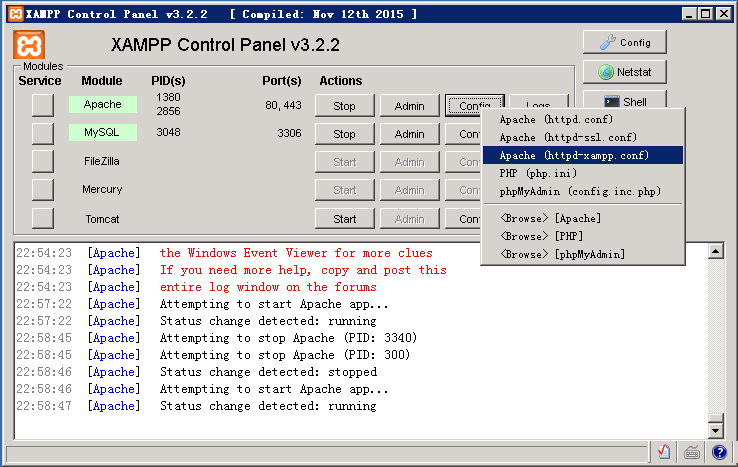Choose <Browse> [PHP] menu item
738x467 pixels.
click(583, 236)
